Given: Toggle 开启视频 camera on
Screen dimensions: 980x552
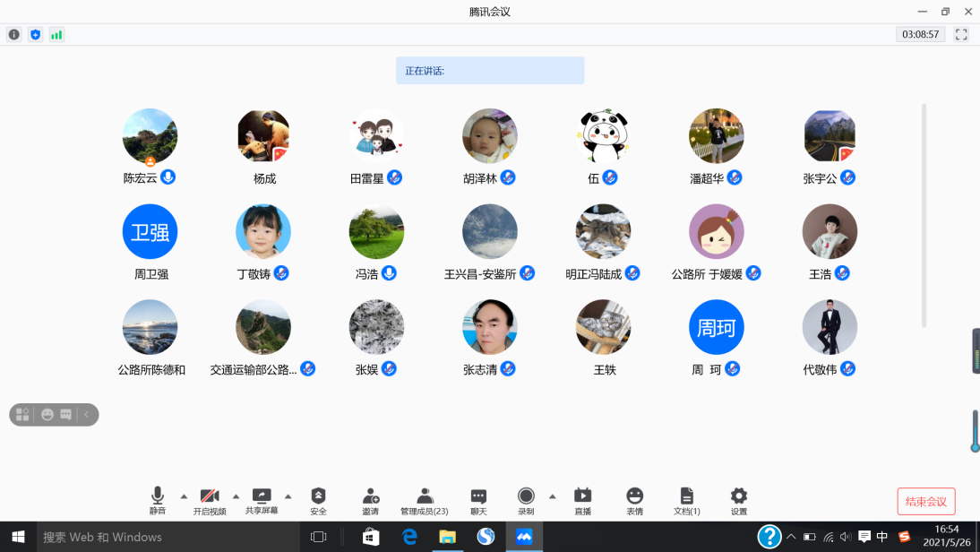Looking at the screenshot, I should click(210, 501).
